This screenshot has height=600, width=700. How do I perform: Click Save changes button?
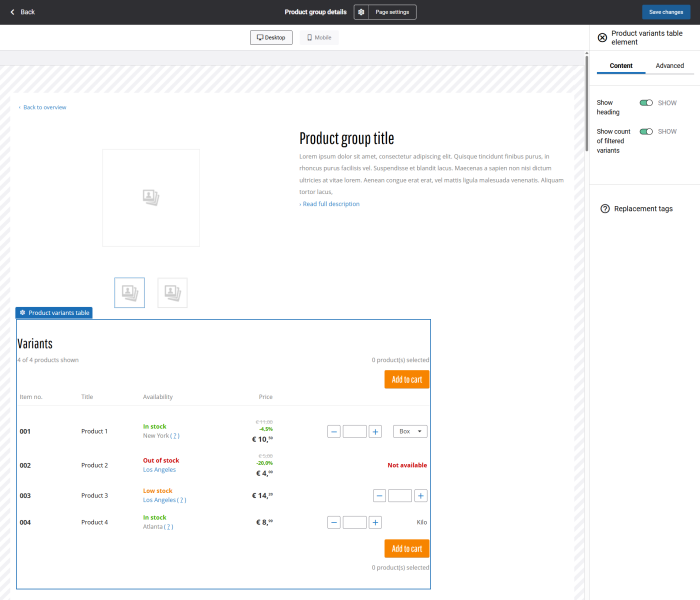[x=666, y=12]
